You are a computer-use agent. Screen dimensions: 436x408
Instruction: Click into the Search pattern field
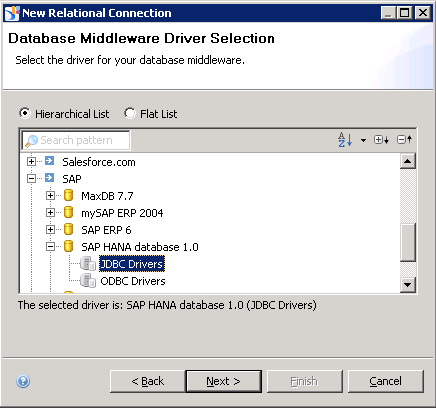[x=76, y=140]
